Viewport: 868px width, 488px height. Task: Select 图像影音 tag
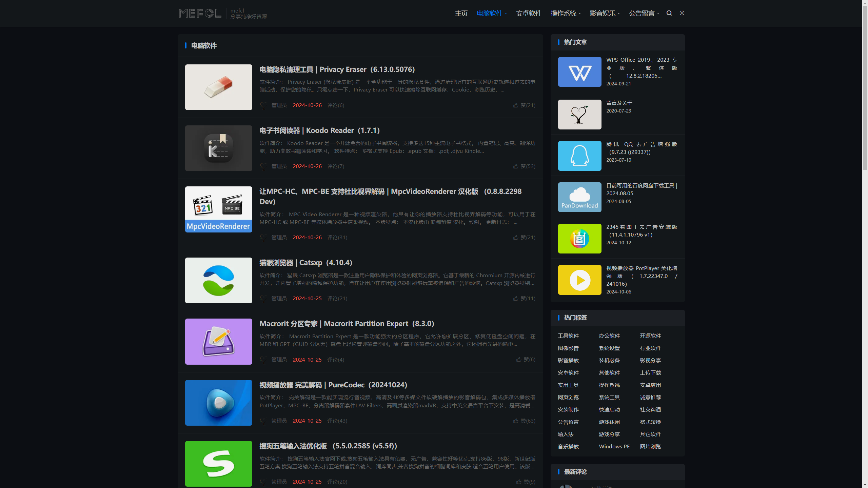[568, 348]
